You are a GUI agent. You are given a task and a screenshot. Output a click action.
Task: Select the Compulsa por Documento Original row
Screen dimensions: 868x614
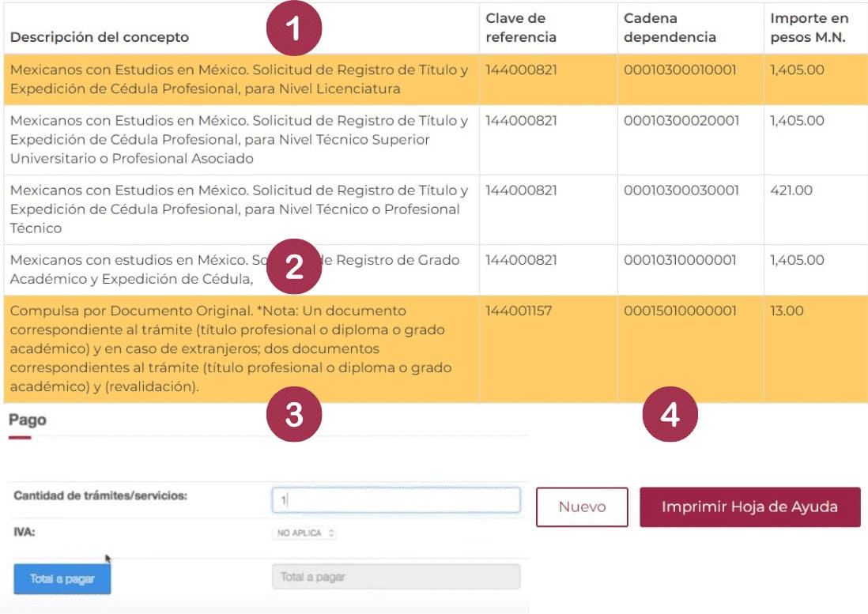coord(237,348)
